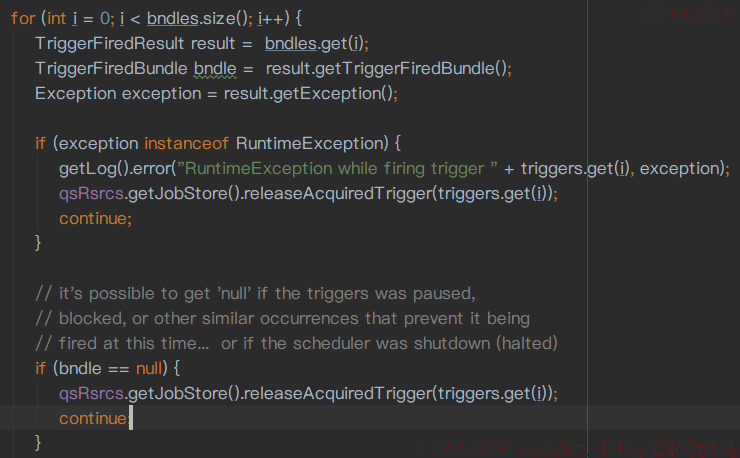The height and width of the screenshot is (458, 740).
Task: Click 'result.getException()' method call
Action: tap(311, 93)
